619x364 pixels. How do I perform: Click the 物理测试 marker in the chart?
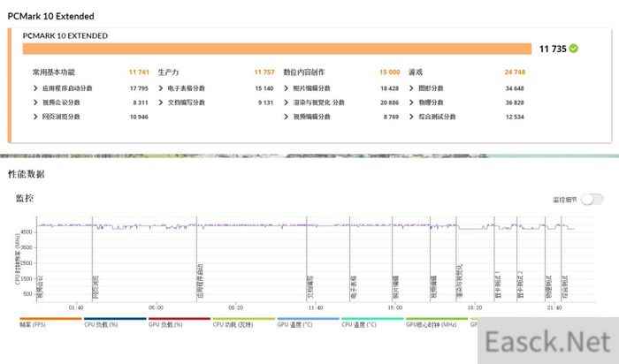(548, 287)
